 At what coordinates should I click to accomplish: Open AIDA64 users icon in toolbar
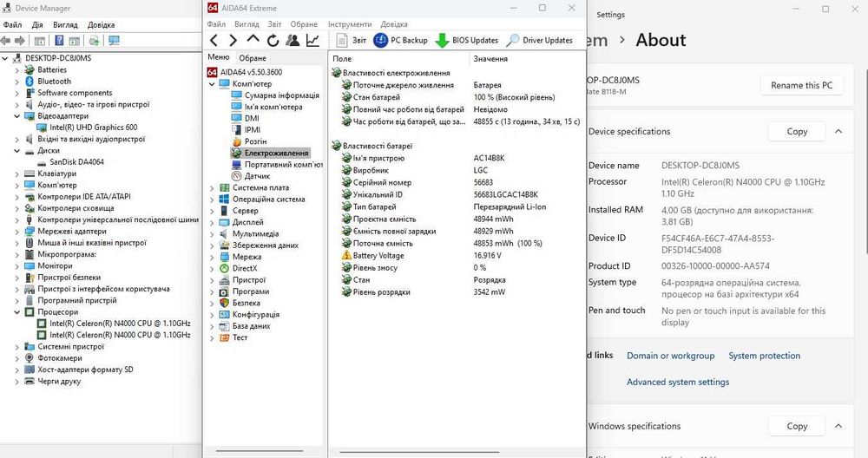coord(293,41)
